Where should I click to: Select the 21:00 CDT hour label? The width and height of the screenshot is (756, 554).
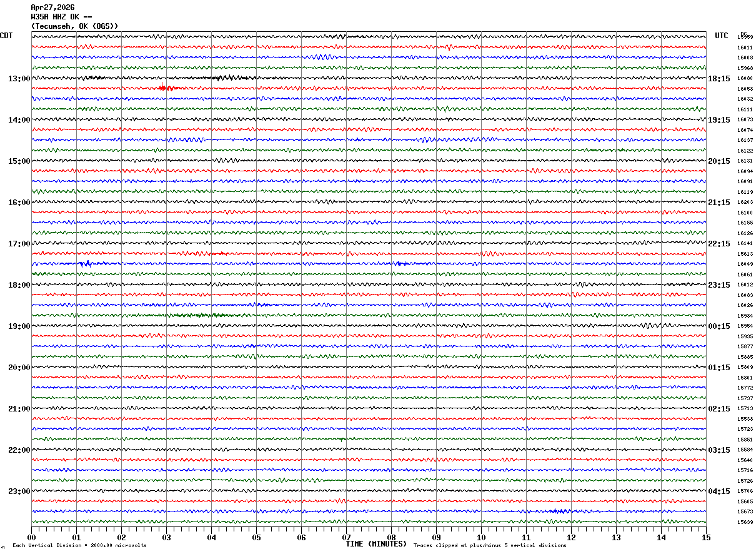click(19, 409)
